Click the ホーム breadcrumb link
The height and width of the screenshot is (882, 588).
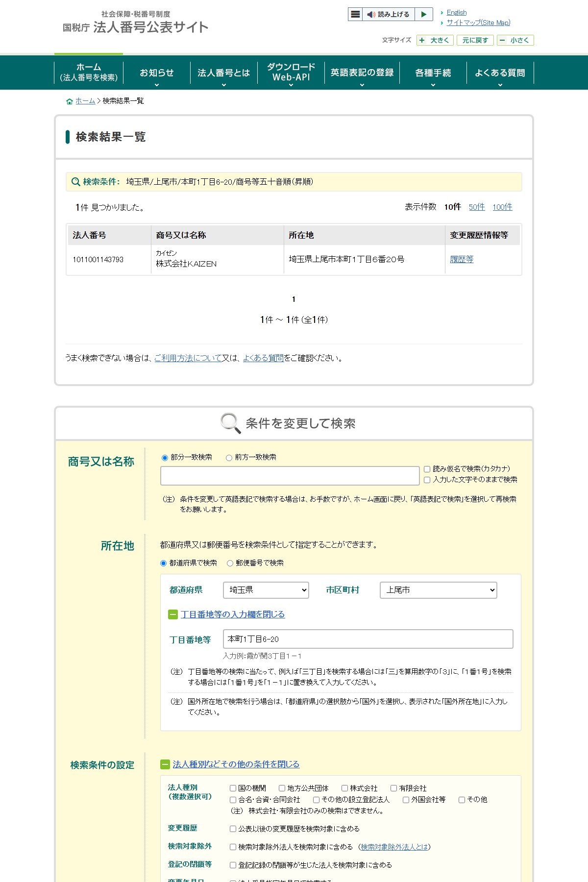click(85, 101)
